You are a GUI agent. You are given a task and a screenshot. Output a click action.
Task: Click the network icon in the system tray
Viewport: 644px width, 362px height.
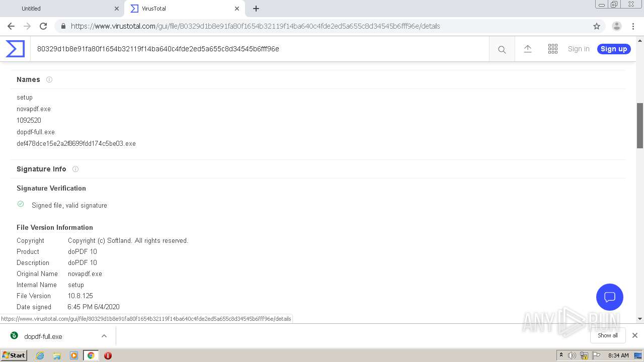click(x=584, y=355)
